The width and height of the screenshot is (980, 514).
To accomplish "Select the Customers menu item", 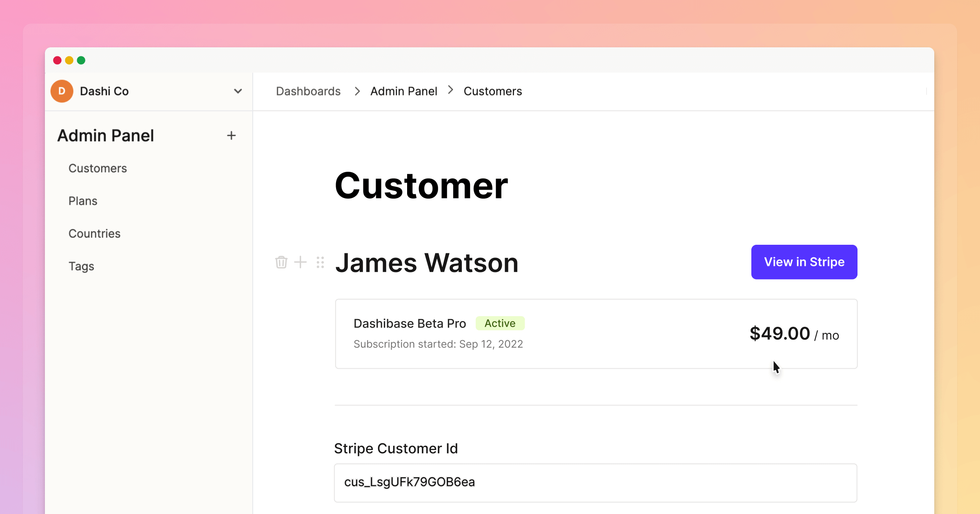I will (98, 168).
